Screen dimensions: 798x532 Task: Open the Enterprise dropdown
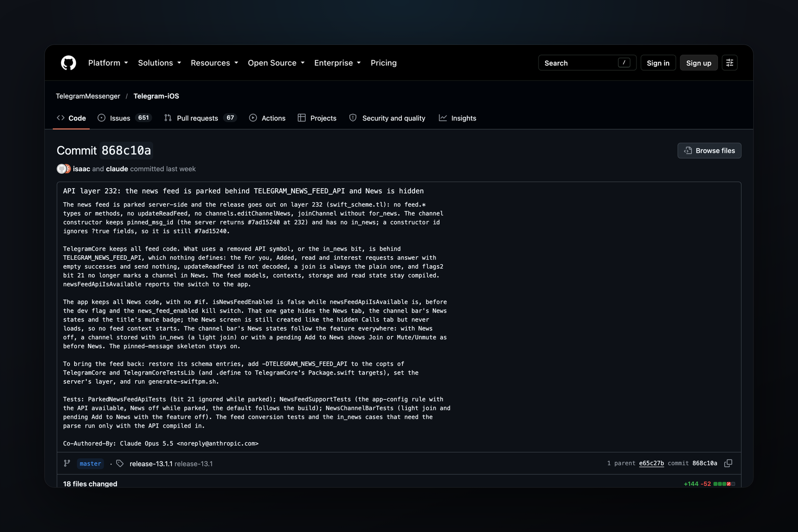(337, 63)
